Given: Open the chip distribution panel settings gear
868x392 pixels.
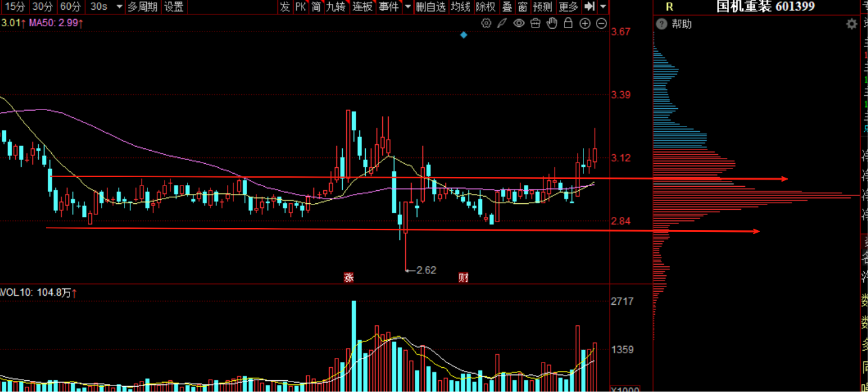Looking at the screenshot, I should [x=852, y=24].
